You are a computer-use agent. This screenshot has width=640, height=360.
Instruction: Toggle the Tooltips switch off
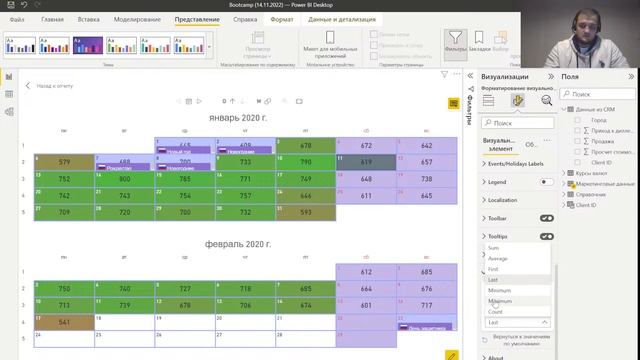tap(547, 236)
